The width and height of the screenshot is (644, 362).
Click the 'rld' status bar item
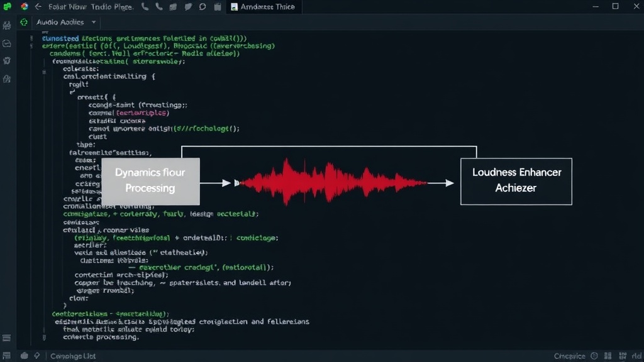[x=636, y=356]
